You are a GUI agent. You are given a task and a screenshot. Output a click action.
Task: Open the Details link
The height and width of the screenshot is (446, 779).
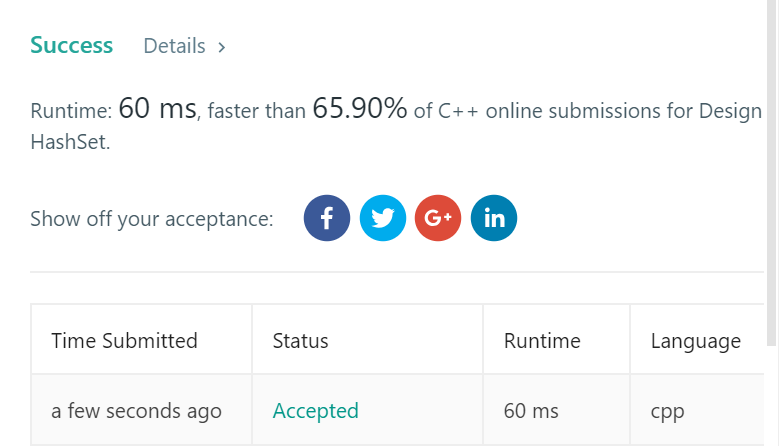[174, 46]
